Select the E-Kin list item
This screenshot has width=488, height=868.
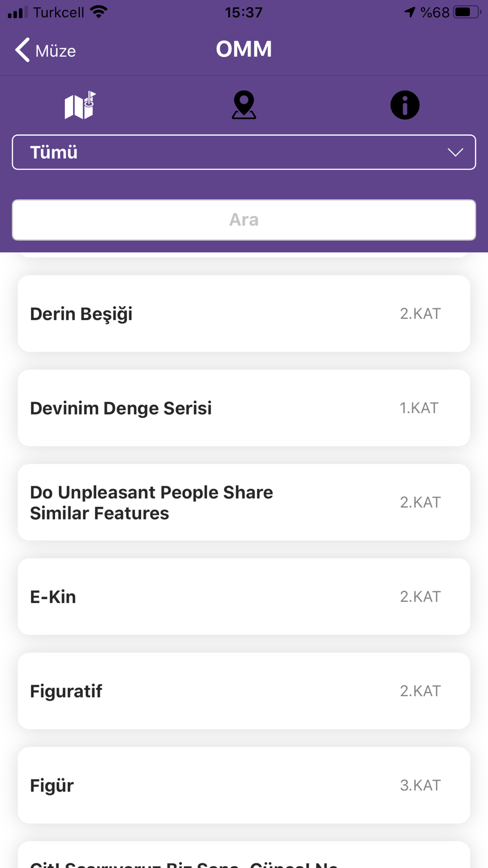coord(244,597)
